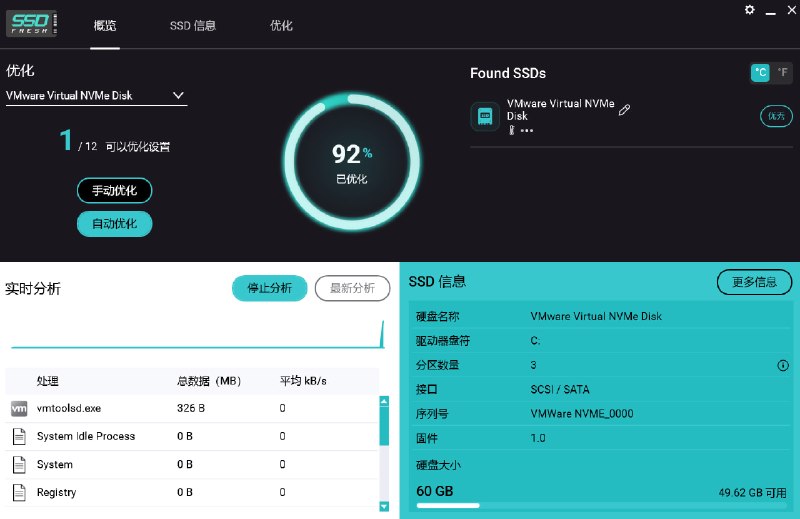Click the process list scroll up arrow
Image resolution: width=800 pixels, height=519 pixels.
point(384,401)
